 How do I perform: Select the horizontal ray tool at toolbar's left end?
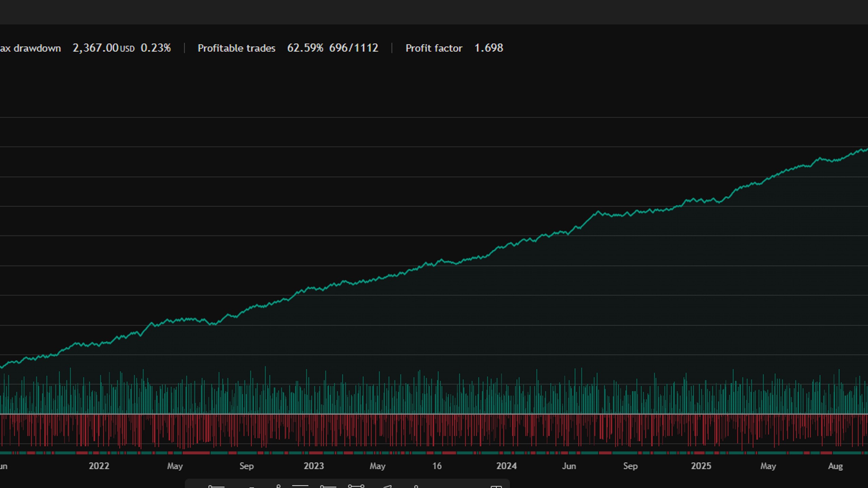[x=216, y=487]
